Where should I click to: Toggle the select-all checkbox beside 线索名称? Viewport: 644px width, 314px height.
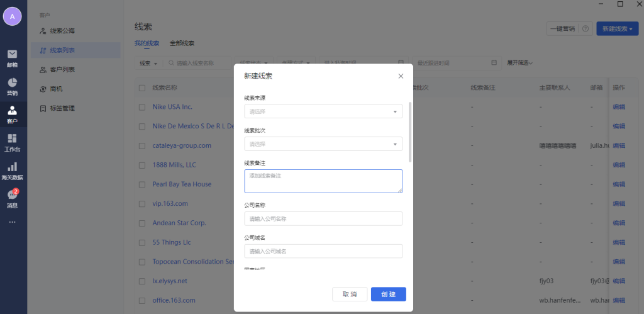click(x=142, y=87)
